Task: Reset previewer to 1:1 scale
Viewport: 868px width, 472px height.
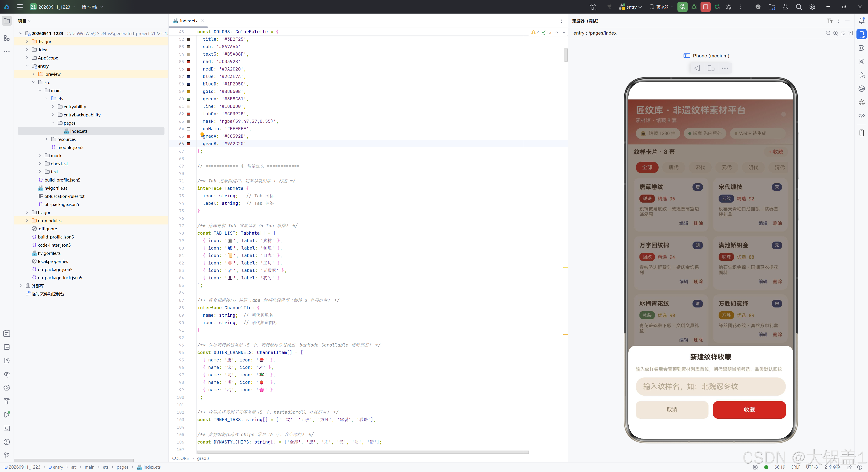Action: pyautogui.click(x=850, y=33)
